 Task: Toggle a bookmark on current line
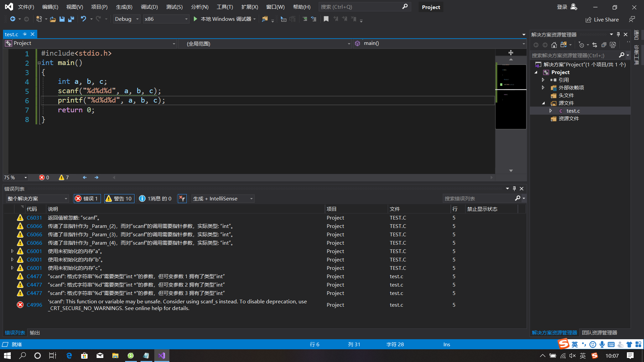[x=326, y=19]
